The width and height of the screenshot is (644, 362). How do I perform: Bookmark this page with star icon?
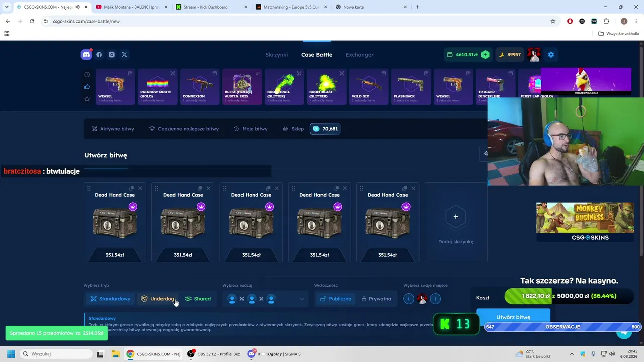(x=553, y=21)
